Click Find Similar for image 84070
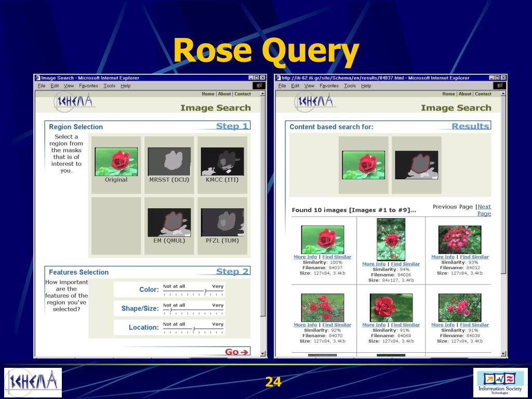 [x=337, y=325]
